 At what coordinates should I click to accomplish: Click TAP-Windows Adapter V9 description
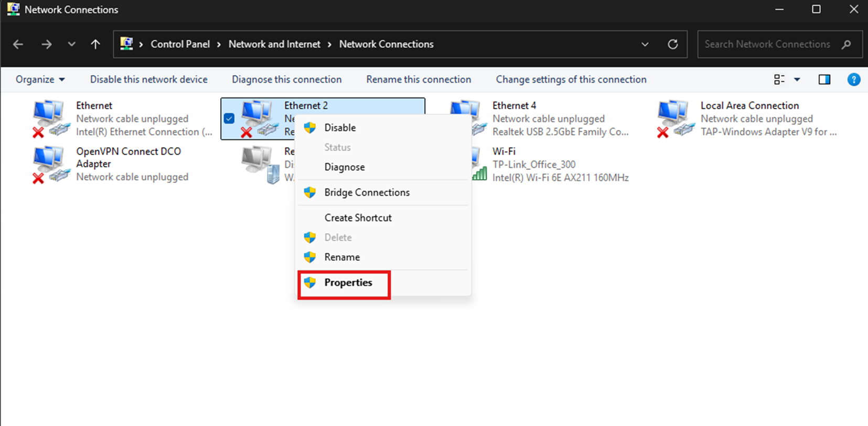768,132
